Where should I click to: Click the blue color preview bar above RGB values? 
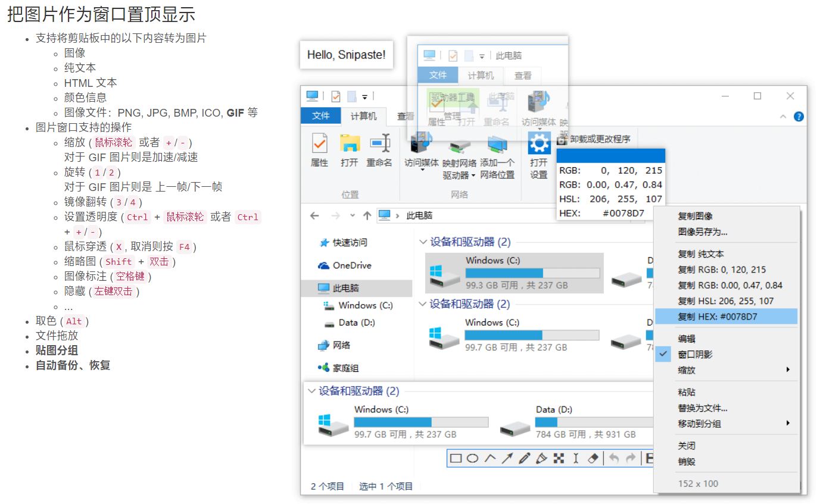pyautogui.click(x=610, y=156)
